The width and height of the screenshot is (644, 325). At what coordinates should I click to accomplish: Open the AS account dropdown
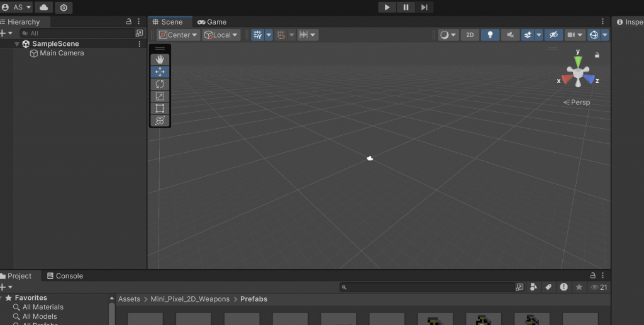(x=16, y=8)
